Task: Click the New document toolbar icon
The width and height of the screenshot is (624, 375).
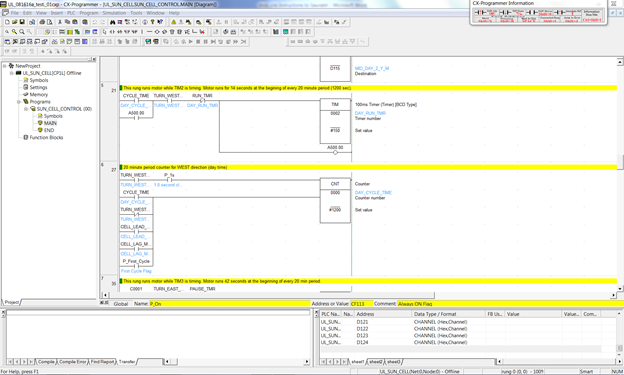Action: coord(7,22)
